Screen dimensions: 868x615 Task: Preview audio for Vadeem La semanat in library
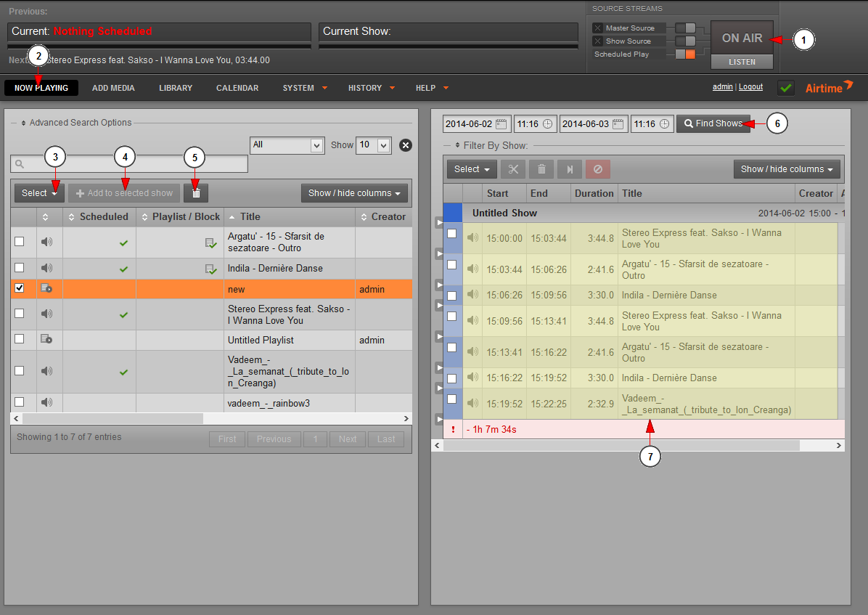click(47, 370)
